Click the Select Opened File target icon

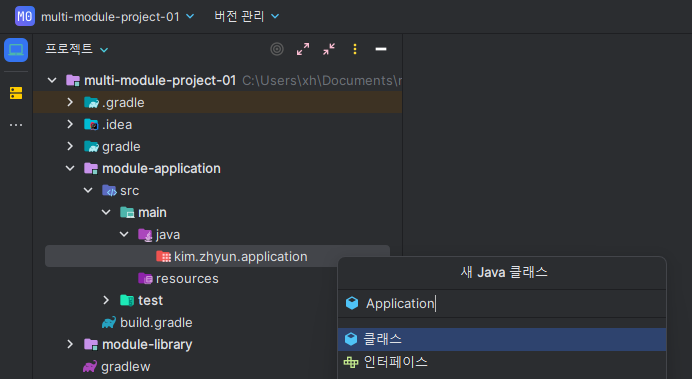click(277, 49)
